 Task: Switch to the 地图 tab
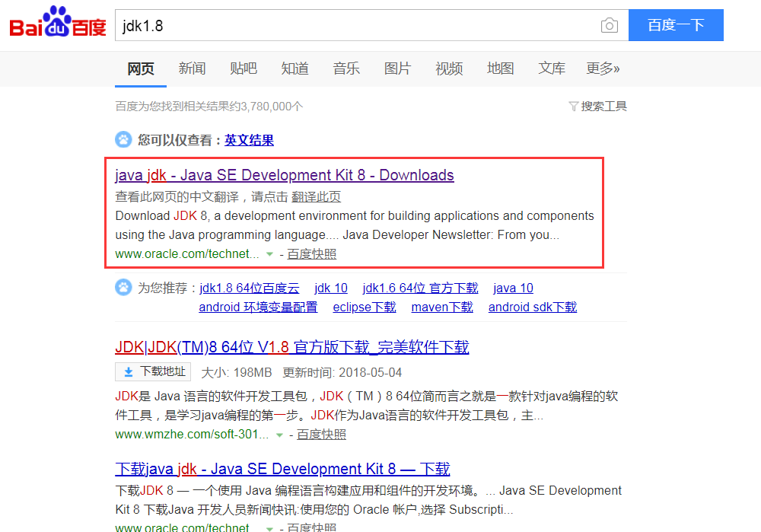[501, 68]
